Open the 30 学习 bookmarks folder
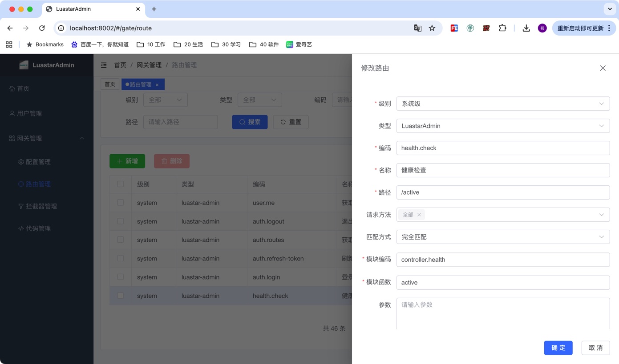The height and width of the screenshot is (364, 619). [226, 44]
